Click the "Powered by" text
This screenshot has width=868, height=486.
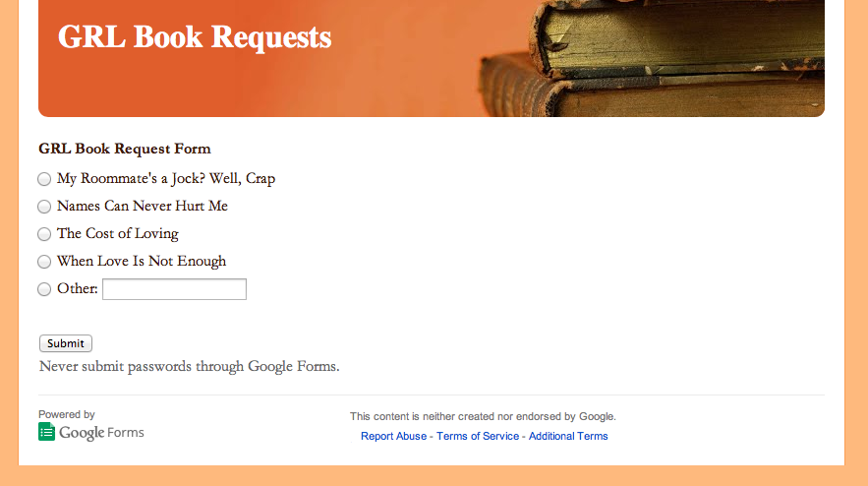pos(67,414)
